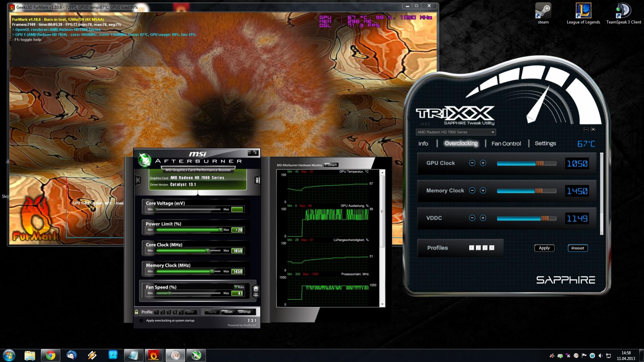Select Afterburner profile slot 1
This screenshot has width=644, height=362.
tap(157, 312)
